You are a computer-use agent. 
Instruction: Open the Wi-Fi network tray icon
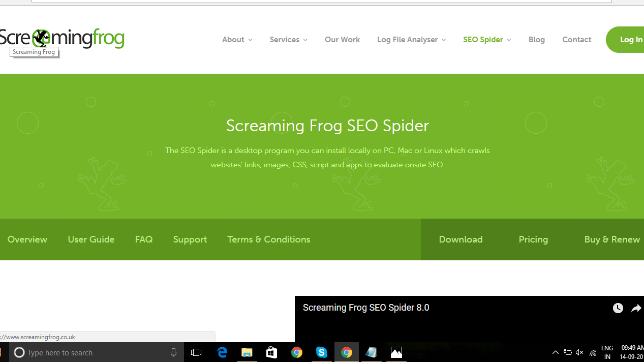click(x=593, y=352)
